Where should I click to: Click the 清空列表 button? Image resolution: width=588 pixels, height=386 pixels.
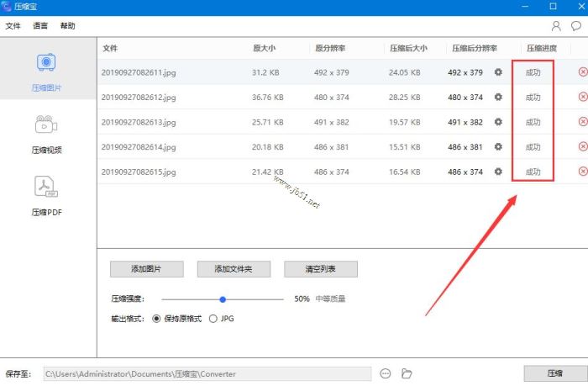pyautogui.click(x=321, y=269)
